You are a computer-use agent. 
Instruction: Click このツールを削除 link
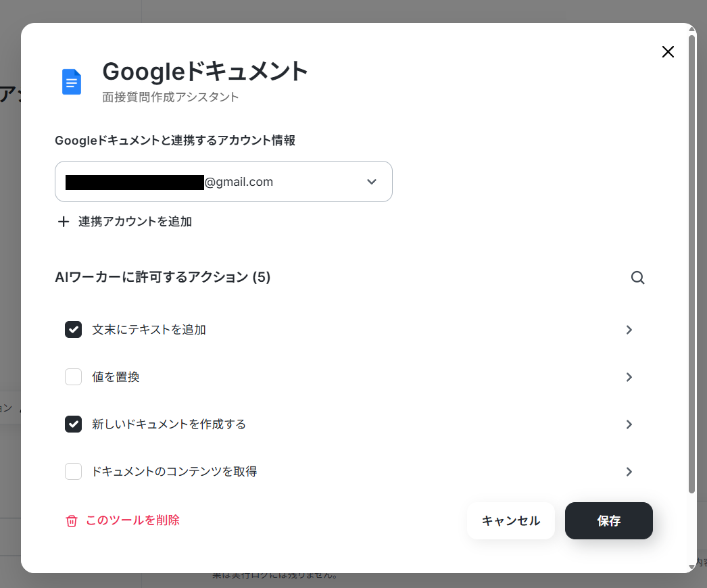[132, 520]
